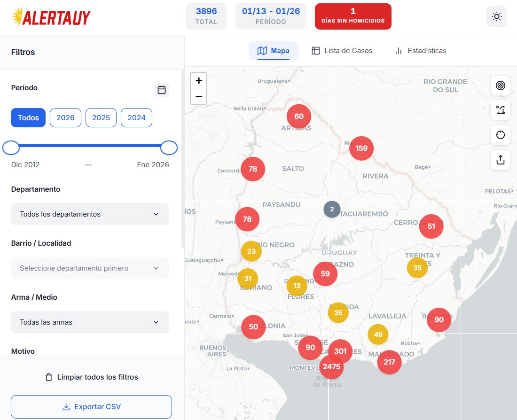This screenshot has height=420, width=517.
Task: Click the 01/13 - 01/26 Período badge
Action: click(x=271, y=16)
